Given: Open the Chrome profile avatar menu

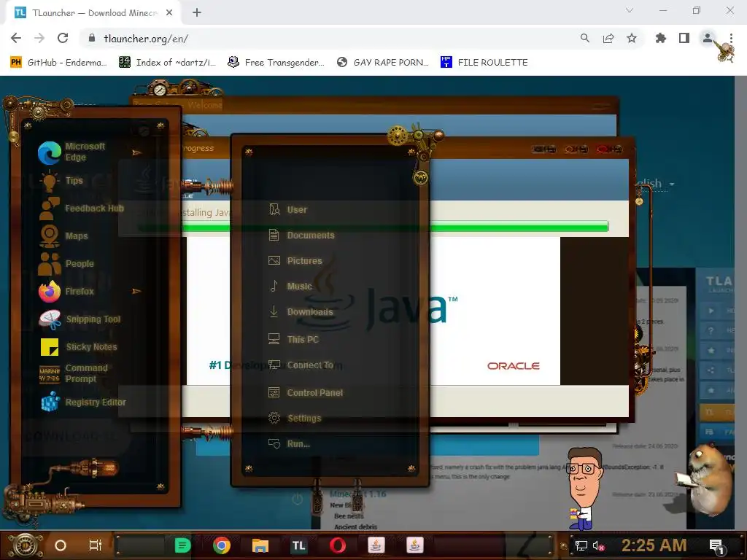Looking at the screenshot, I should pyautogui.click(x=708, y=38).
